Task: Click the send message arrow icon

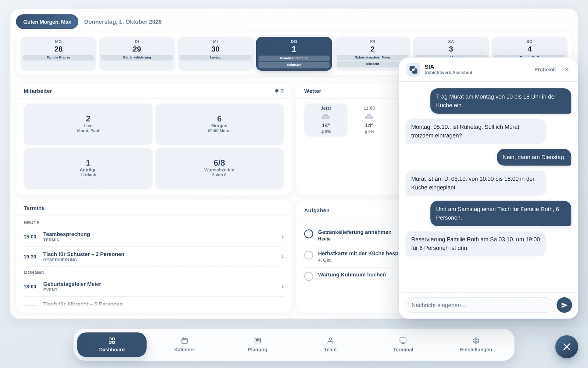Action: pos(564,305)
